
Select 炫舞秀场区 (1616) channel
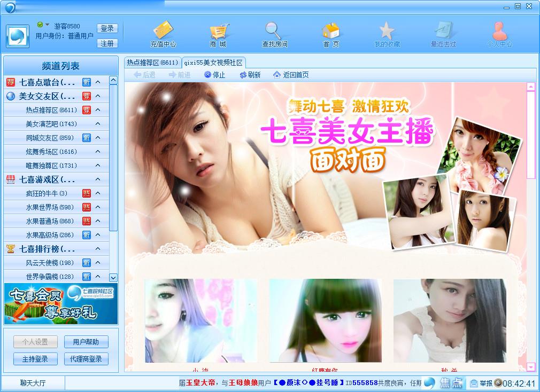coord(56,152)
